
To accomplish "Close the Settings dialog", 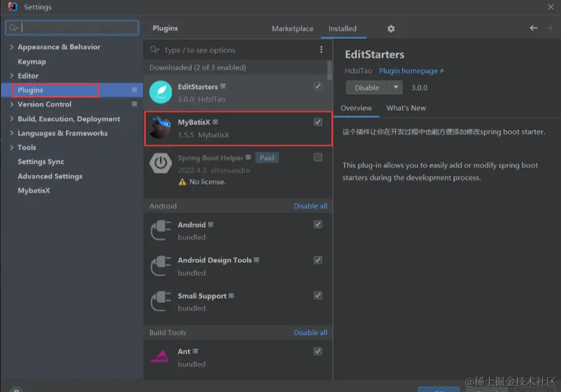I will point(551,7).
